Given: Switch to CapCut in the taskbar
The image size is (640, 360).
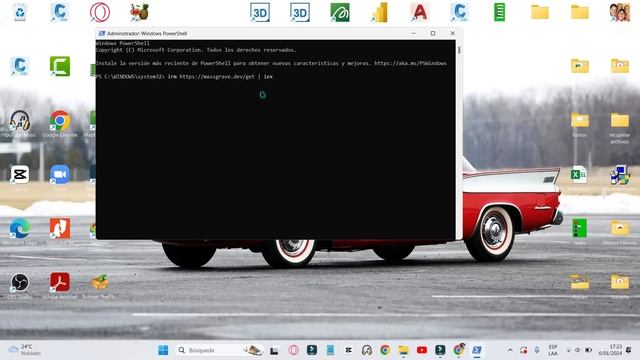Looking at the screenshot, I should [x=348, y=350].
